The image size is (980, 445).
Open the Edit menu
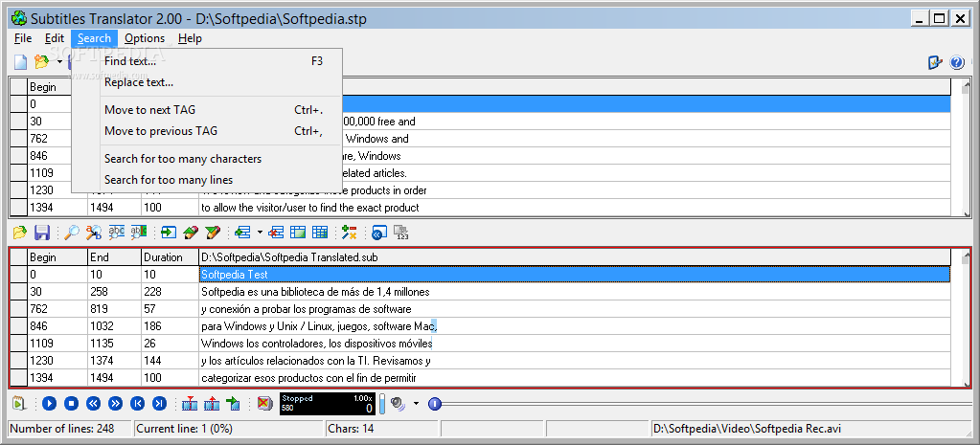(x=55, y=38)
